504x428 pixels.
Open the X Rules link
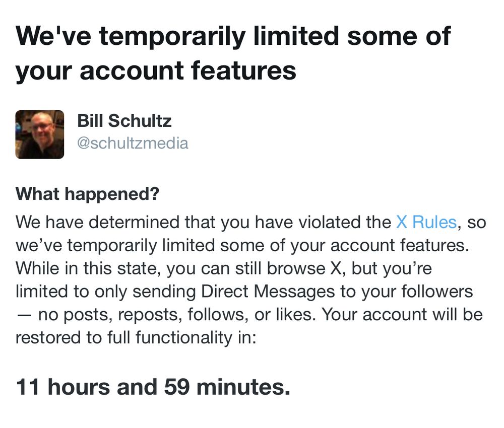click(x=426, y=222)
